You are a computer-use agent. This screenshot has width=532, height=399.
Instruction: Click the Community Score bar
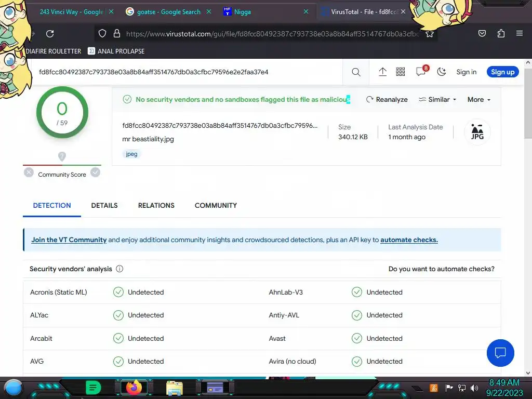pyautogui.click(x=62, y=165)
